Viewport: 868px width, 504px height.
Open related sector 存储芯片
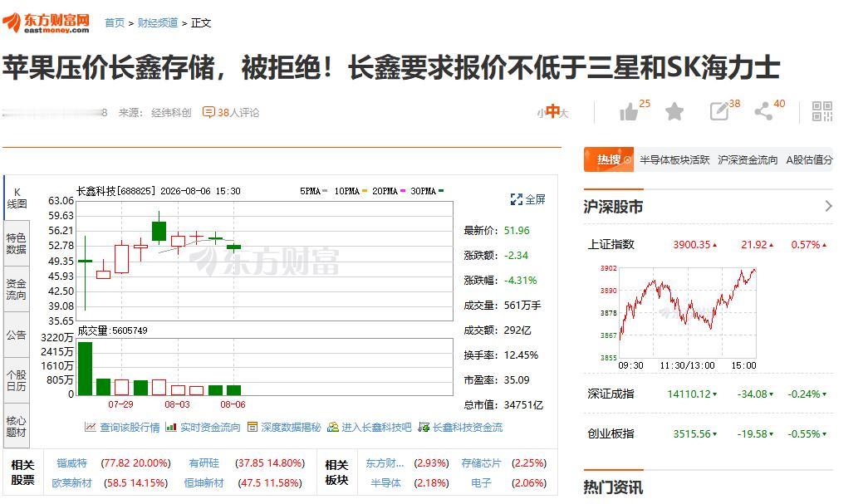click(x=482, y=463)
